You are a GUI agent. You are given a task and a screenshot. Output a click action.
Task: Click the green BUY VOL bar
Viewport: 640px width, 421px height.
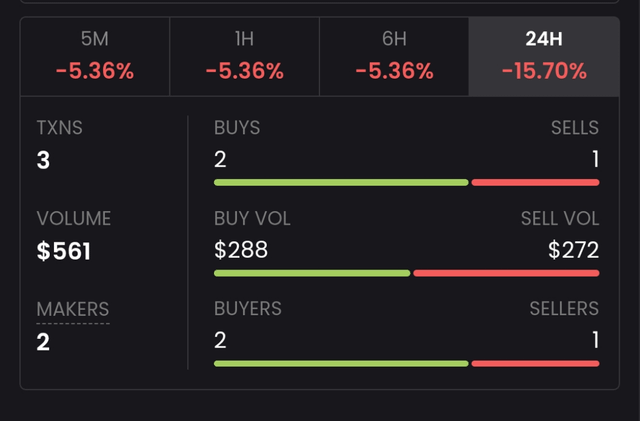pyautogui.click(x=311, y=273)
